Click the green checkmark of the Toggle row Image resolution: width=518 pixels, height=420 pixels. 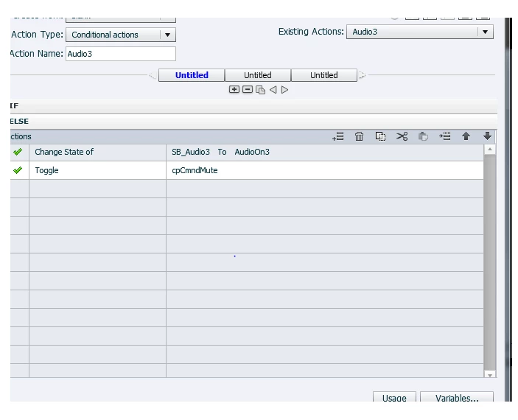(x=18, y=170)
